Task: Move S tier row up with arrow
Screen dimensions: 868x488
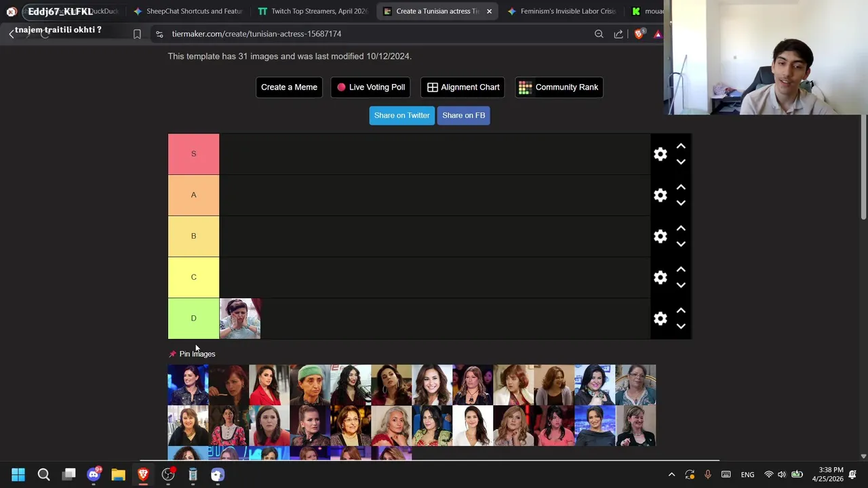Action: tap(681, 146)
